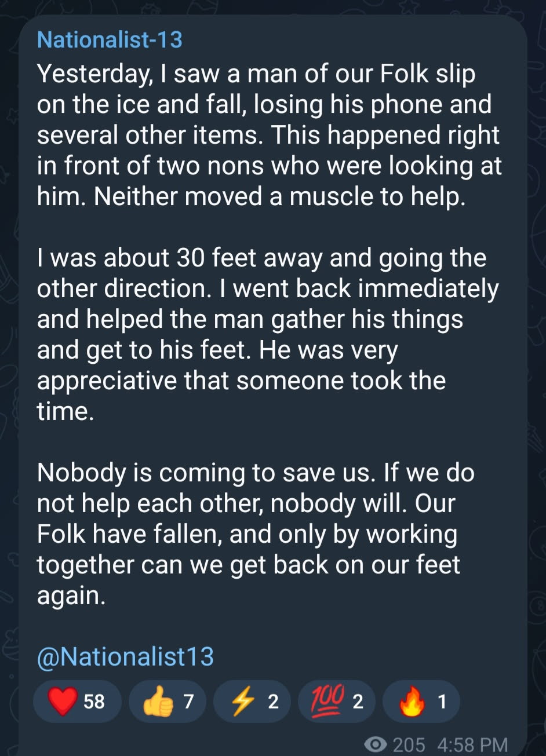The image size is (546, 756).
Task: Add a thumbs up reaction
Action: click(158, 702)
